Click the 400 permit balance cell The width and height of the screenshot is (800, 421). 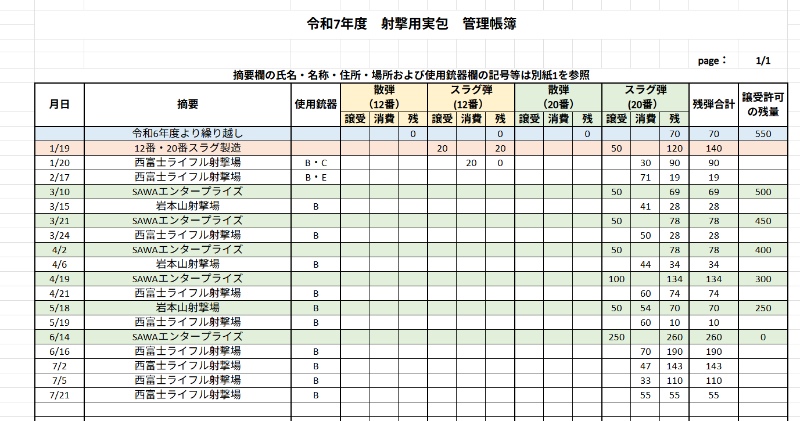(x=763, y=250)
